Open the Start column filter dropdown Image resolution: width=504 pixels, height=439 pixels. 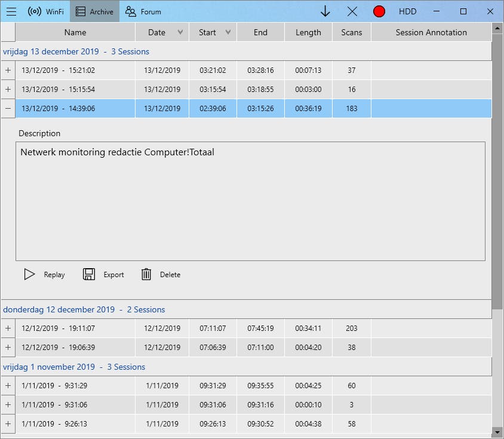tap(228, 32)
